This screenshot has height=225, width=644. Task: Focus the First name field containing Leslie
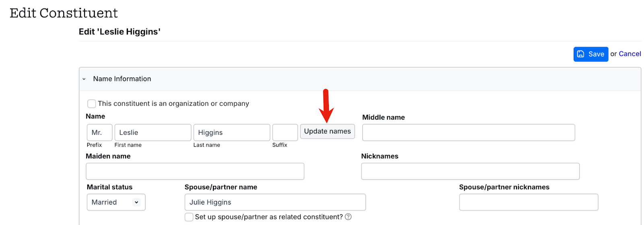(153, 133)
